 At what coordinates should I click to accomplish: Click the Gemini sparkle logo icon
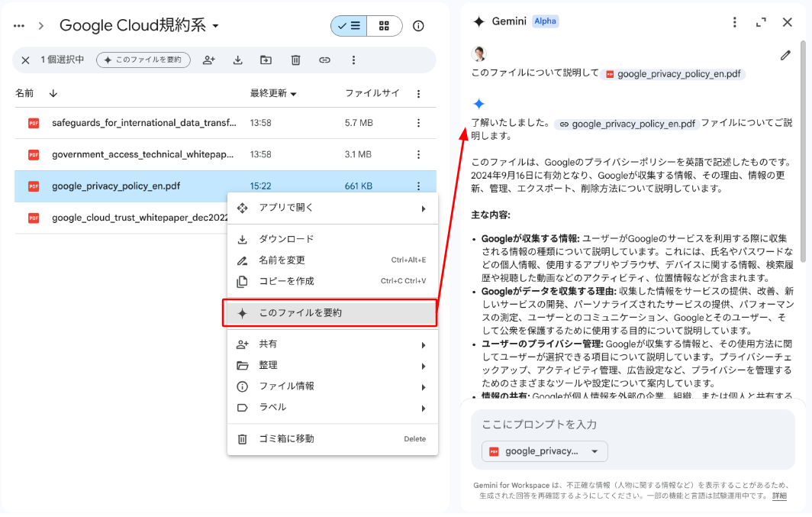[x=479, y=21]
